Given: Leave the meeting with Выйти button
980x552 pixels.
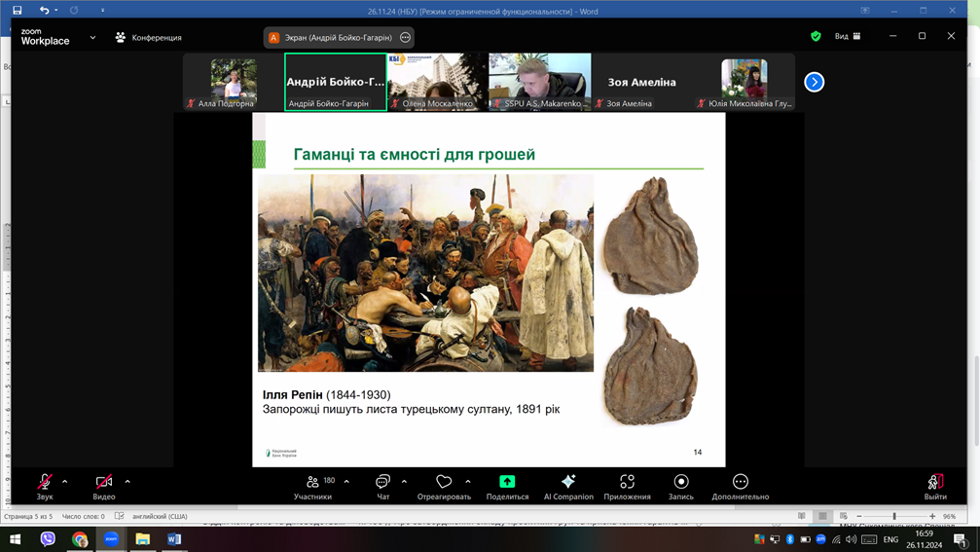Looking at the screenshot, I should pyautogui.click(x=935, y=483).
